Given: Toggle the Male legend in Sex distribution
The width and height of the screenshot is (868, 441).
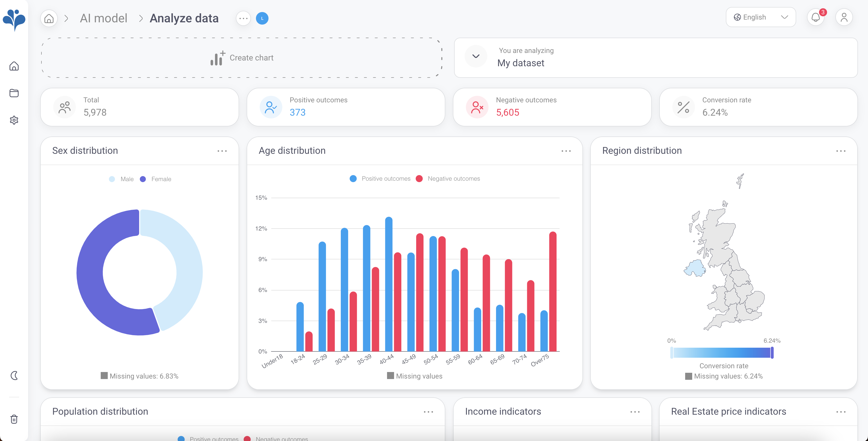Looking at the screenshot, I should (121, 179).
